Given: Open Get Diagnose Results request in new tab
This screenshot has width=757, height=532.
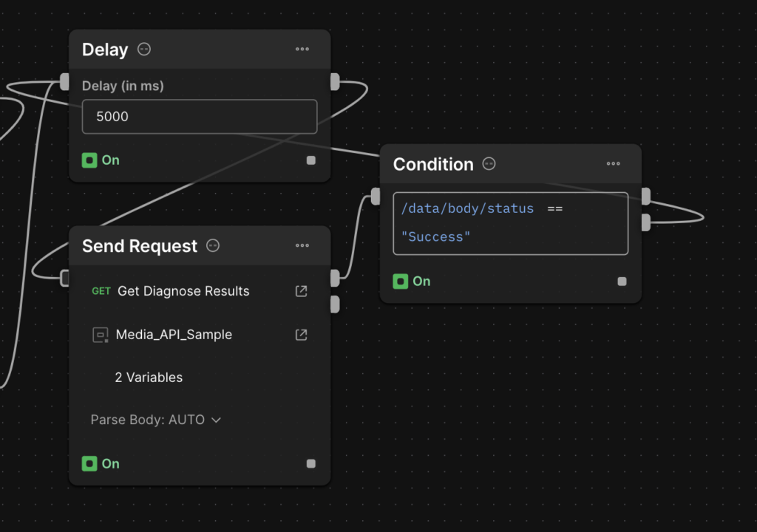Looking at the screenshot, I should pyautogui.click(x=302, y=291).
